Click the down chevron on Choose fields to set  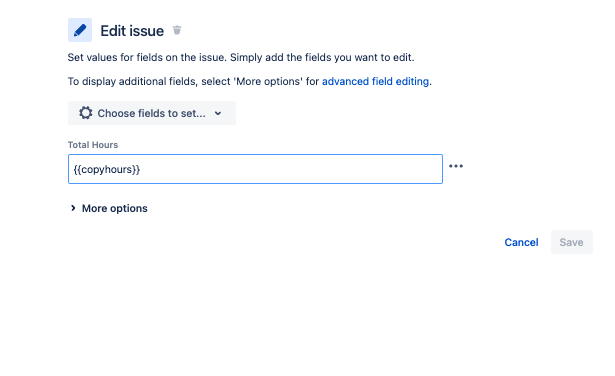pos(218,113)
